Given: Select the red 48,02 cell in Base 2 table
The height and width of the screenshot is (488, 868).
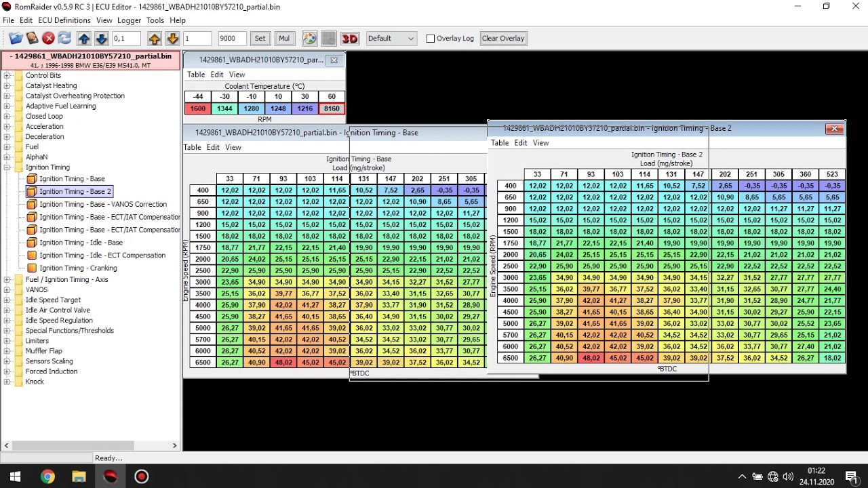Looking at the screenshot, I should point(591,358).
